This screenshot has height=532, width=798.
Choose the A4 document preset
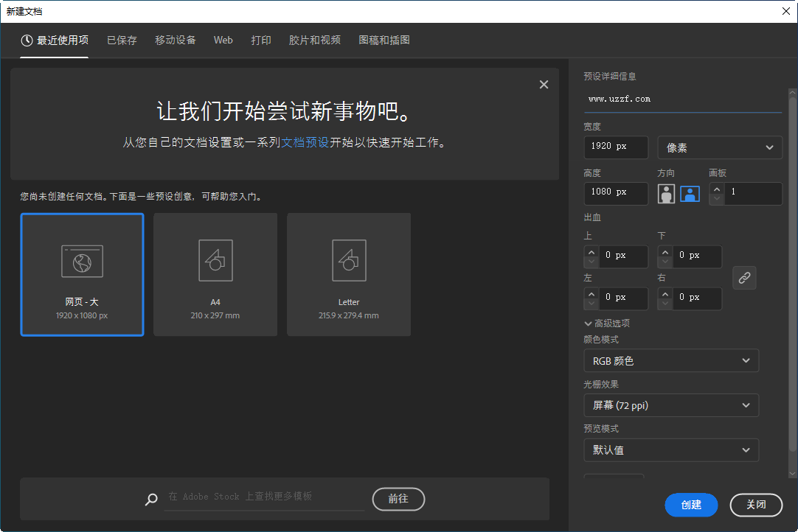(215, 274)
